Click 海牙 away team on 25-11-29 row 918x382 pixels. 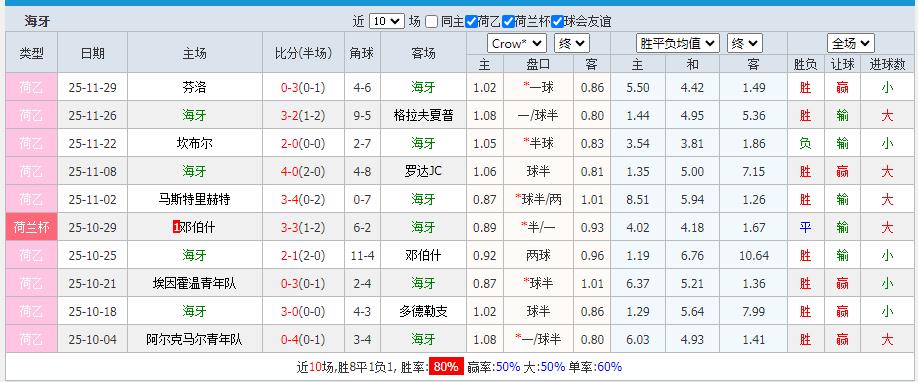click(x=423, y=87)
